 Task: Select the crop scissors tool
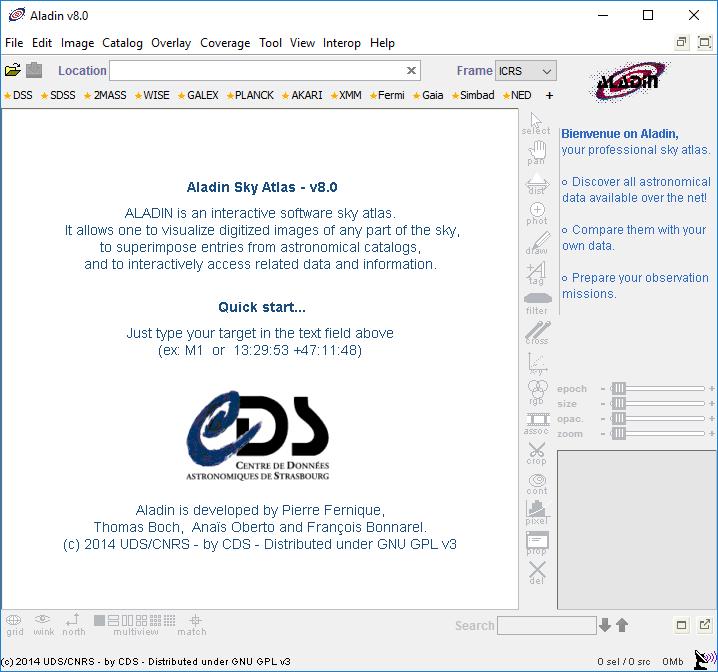(x=537, y=454)
